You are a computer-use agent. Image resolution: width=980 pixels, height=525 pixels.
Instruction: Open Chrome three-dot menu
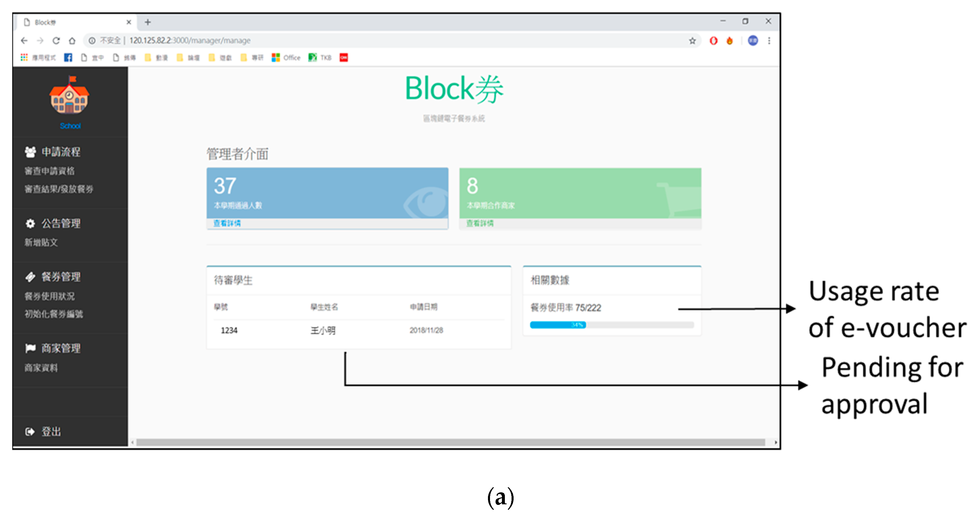[769, 41]
